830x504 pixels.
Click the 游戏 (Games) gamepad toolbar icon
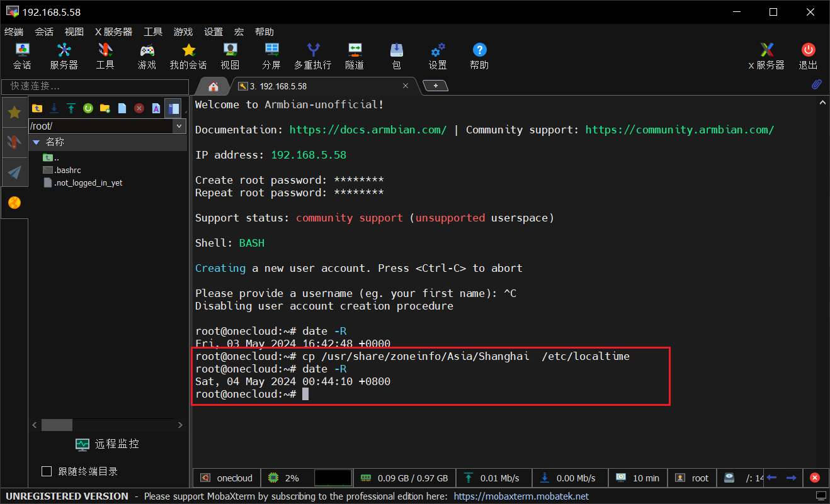click(147, 56)
